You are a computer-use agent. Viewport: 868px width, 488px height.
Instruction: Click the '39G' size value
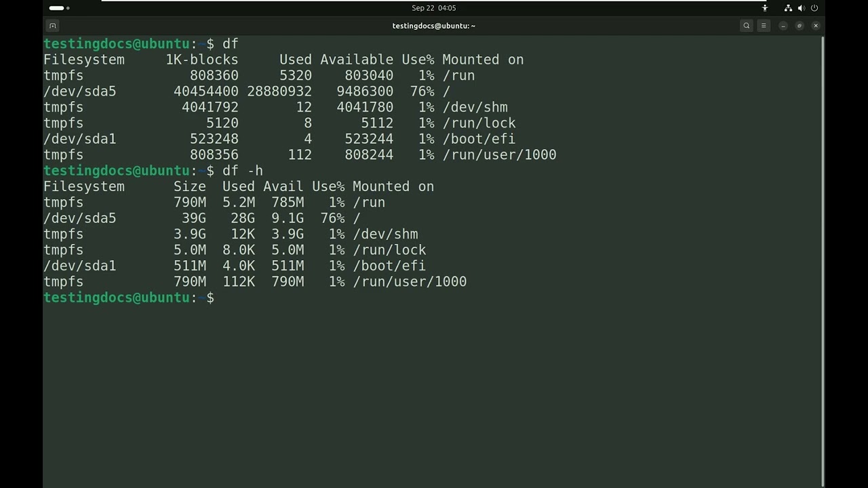194,218
